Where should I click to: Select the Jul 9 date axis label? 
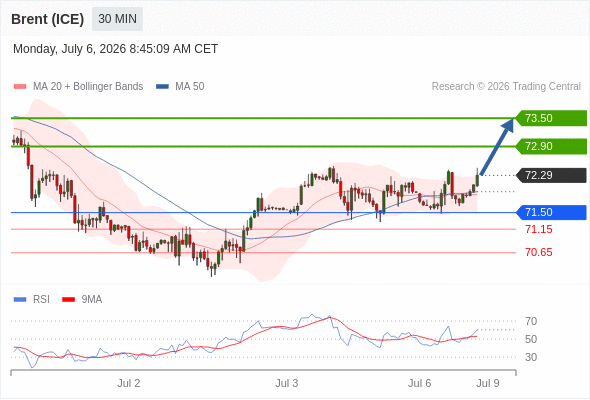tap(488, 383)
